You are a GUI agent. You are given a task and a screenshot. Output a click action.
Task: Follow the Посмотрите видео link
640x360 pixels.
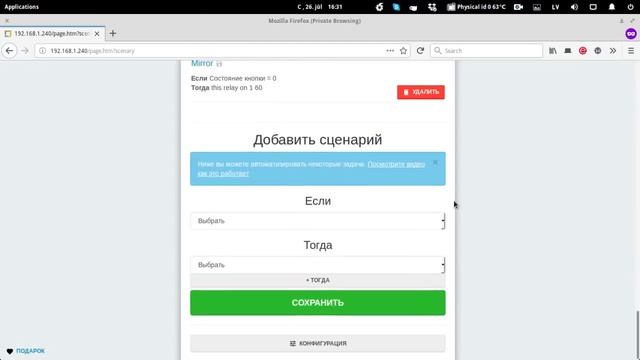tap(396, 164)
